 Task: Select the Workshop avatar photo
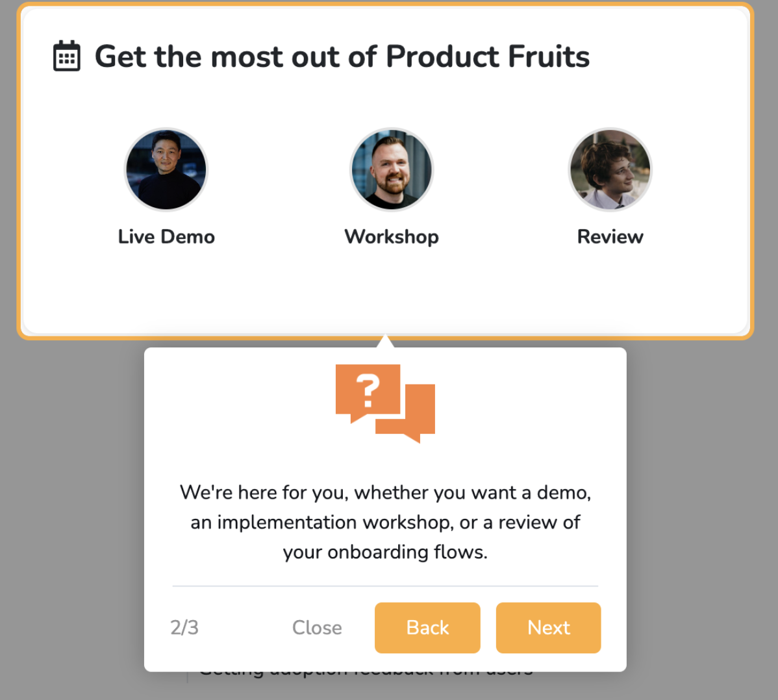click(392, 169)
